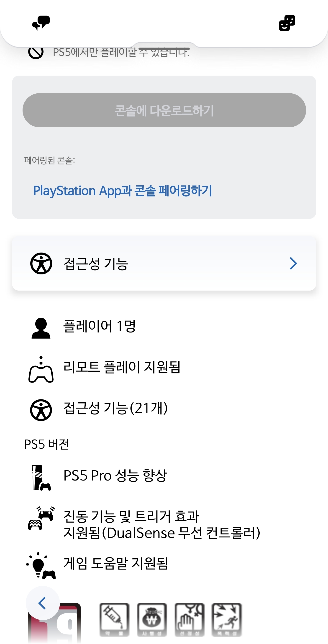Tap the single player silhouette icon

point(41,328)
